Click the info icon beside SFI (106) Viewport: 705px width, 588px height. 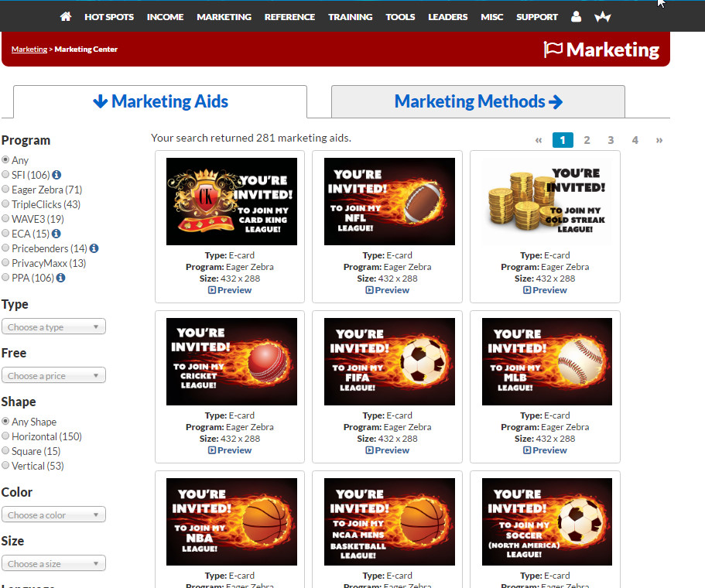(56, 175)
